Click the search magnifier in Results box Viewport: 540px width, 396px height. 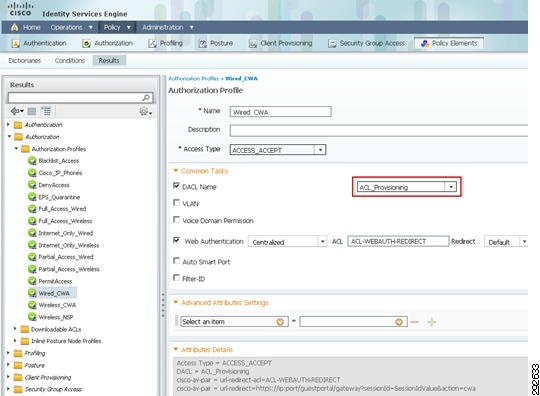tap(146, 98)
